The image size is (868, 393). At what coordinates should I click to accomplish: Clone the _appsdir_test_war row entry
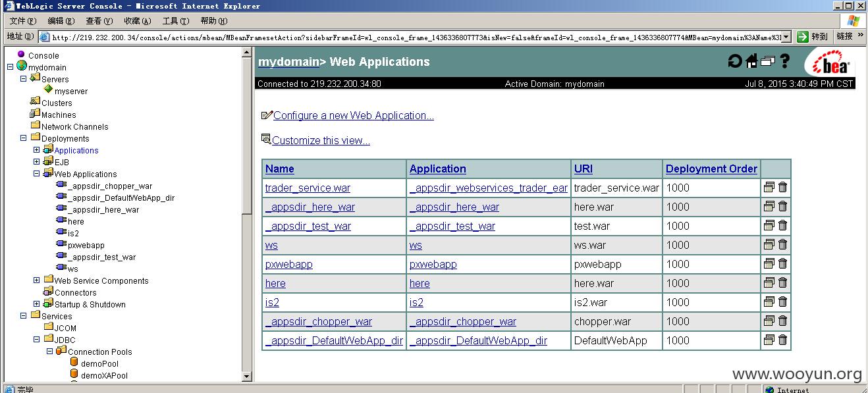769,226
